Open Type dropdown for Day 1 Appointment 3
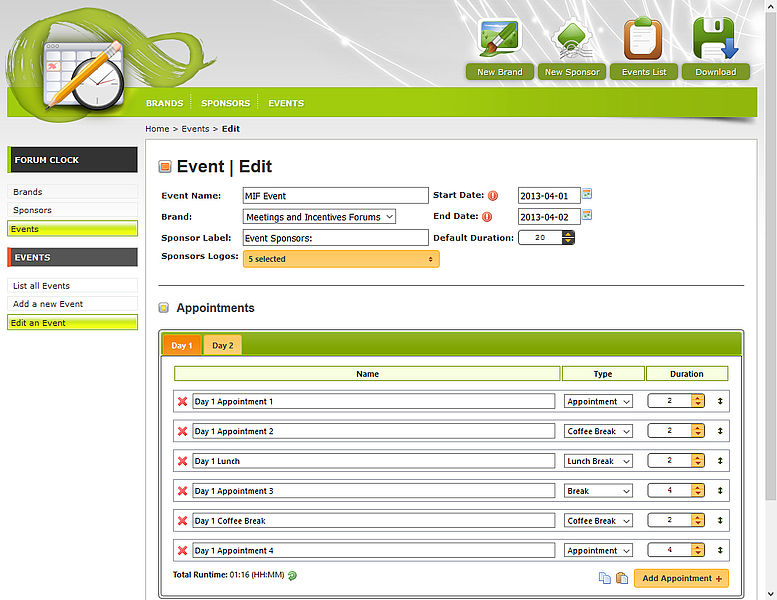This screenshot has height=600, width=777. tap(598, 491)
